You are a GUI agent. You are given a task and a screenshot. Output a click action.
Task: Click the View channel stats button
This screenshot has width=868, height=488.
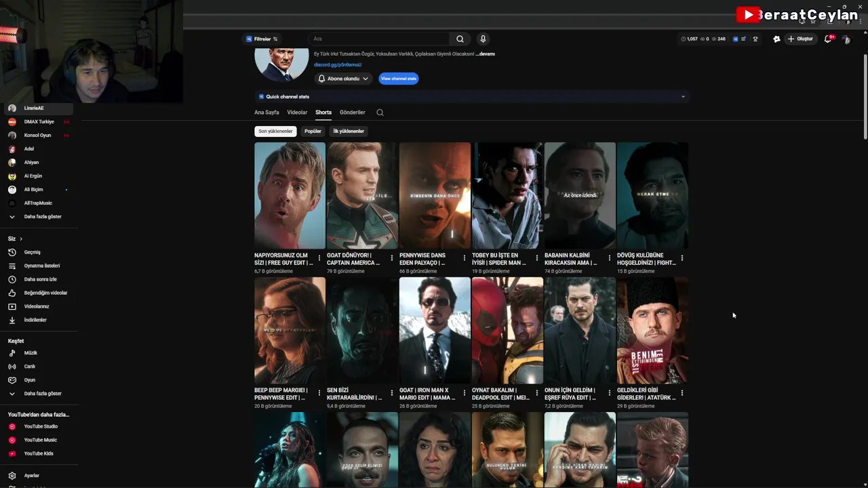point(399,79)
